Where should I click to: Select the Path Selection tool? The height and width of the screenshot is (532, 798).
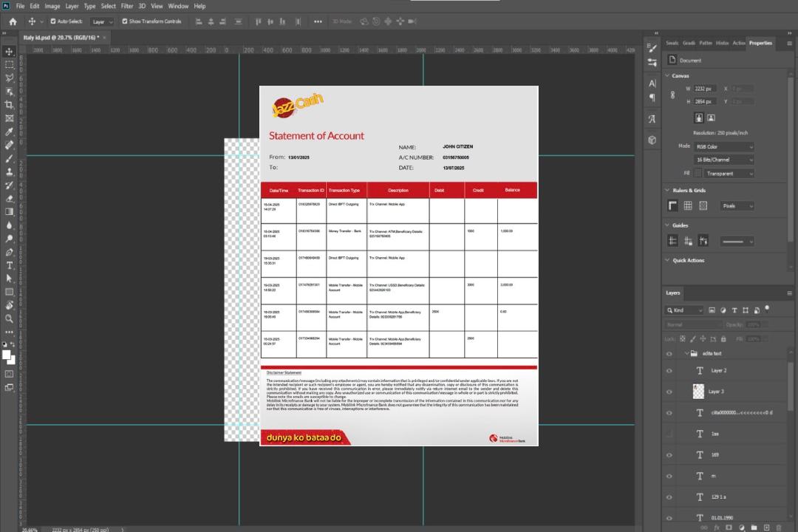(x=9, y=279)
